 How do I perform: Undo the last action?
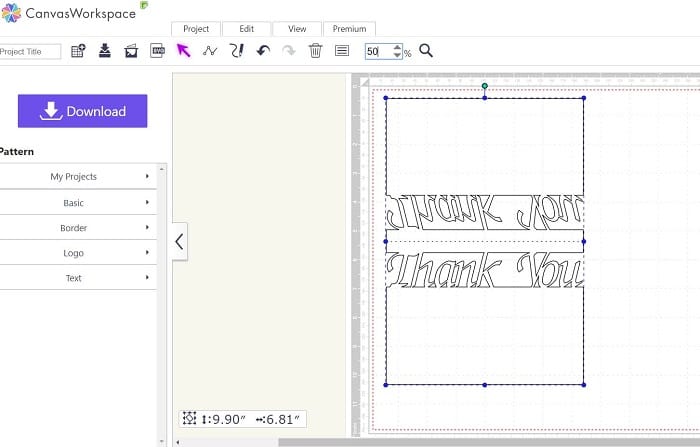[263, 50]
